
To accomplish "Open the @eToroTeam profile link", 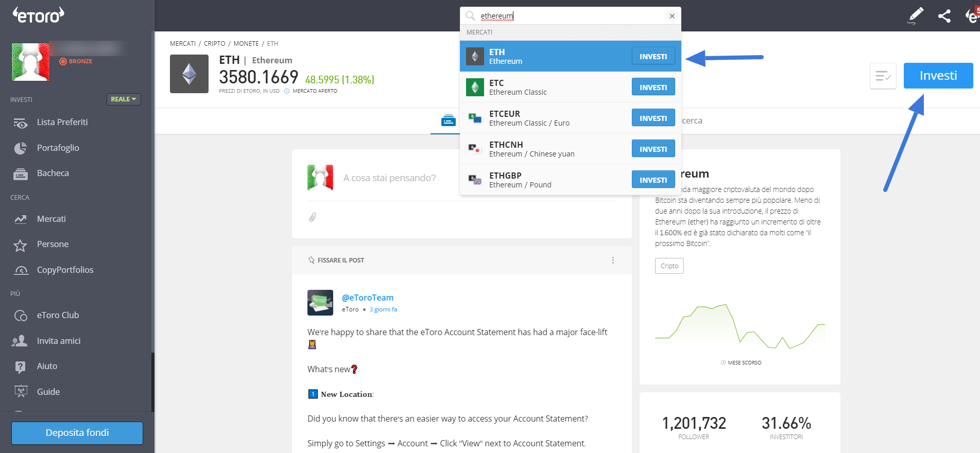I will tap(368, 298).
